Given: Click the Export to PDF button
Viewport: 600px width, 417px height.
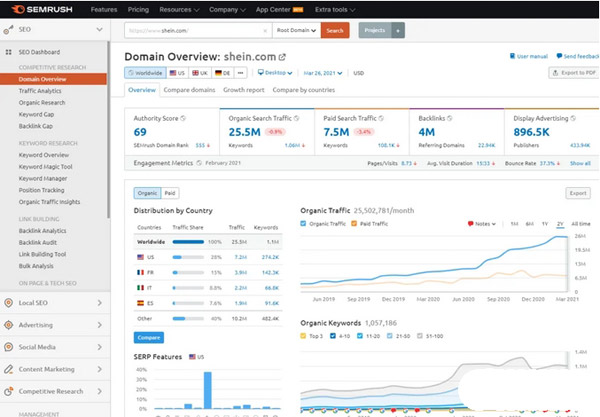Looking at the screenshot, I should [572, 73].
